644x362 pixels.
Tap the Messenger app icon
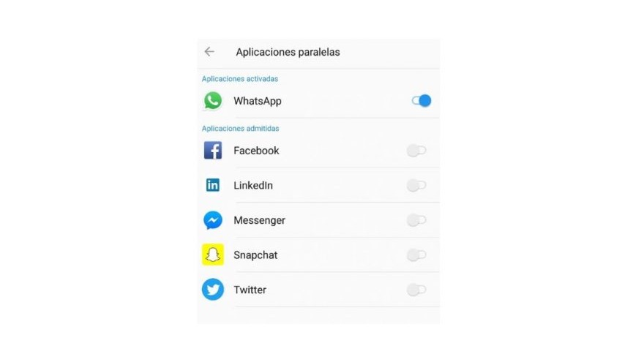213,220
